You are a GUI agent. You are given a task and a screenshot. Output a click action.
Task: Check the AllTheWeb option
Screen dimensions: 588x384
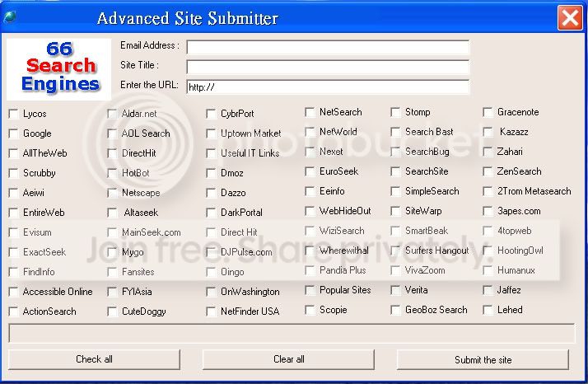click(13, 153)
